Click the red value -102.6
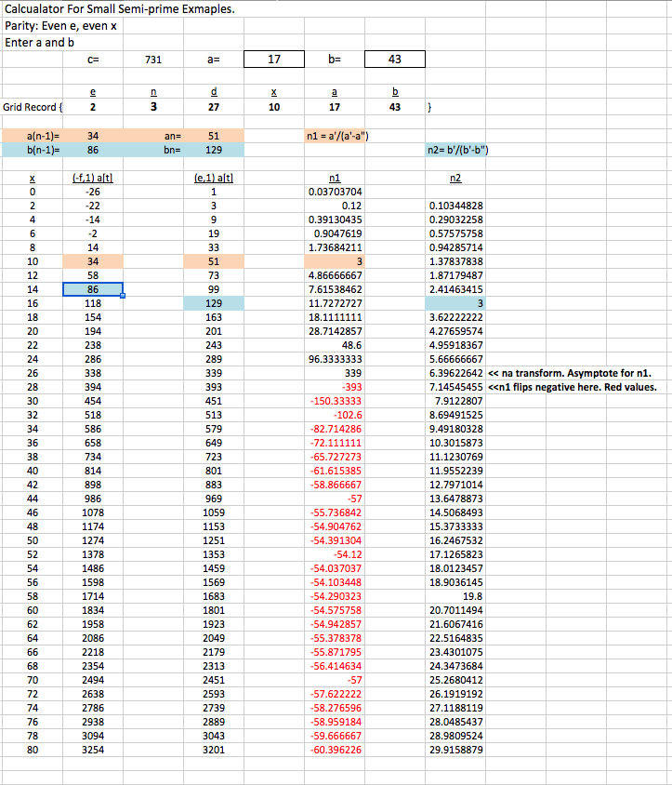Viewport: 672px width, 785px height. pyautogui.click(x=335, y=415)
